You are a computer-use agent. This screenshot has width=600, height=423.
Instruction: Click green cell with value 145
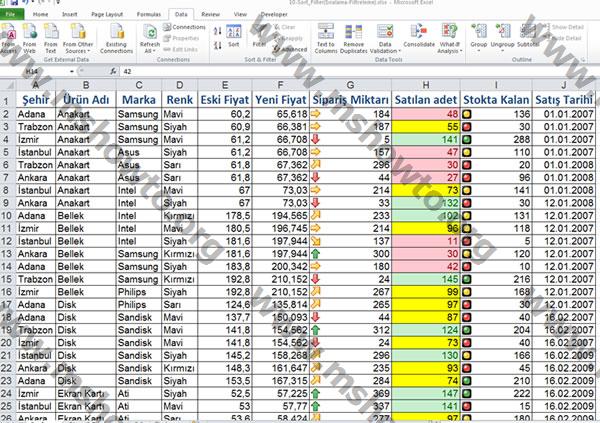pyautogui.click(x=426, y=279)
